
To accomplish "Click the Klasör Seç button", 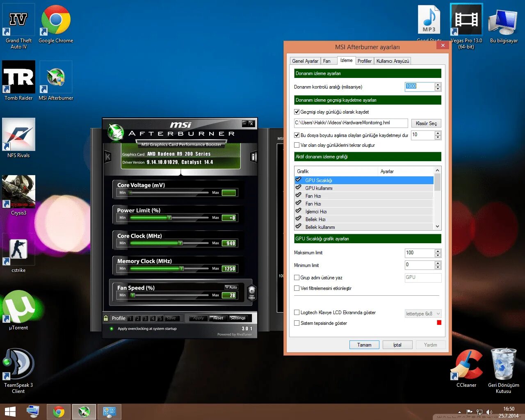I will pos(426,123).
